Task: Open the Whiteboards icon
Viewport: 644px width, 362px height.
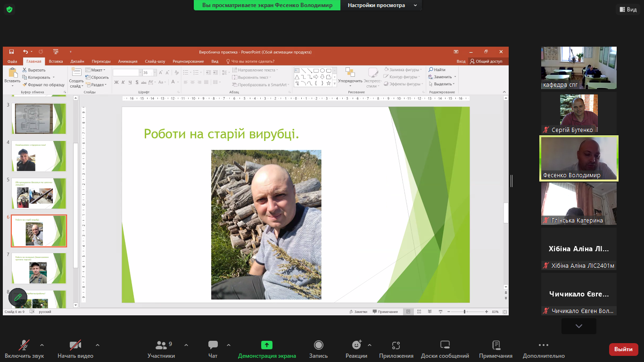Action: coord(445,346)
